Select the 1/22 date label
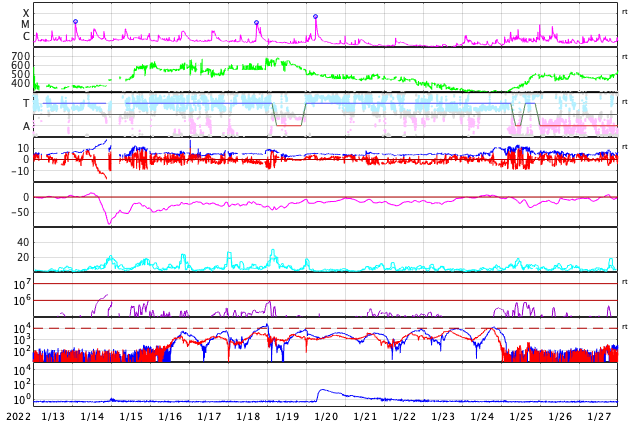This screenshot has height=424, width=634. [x=404, y=416]
